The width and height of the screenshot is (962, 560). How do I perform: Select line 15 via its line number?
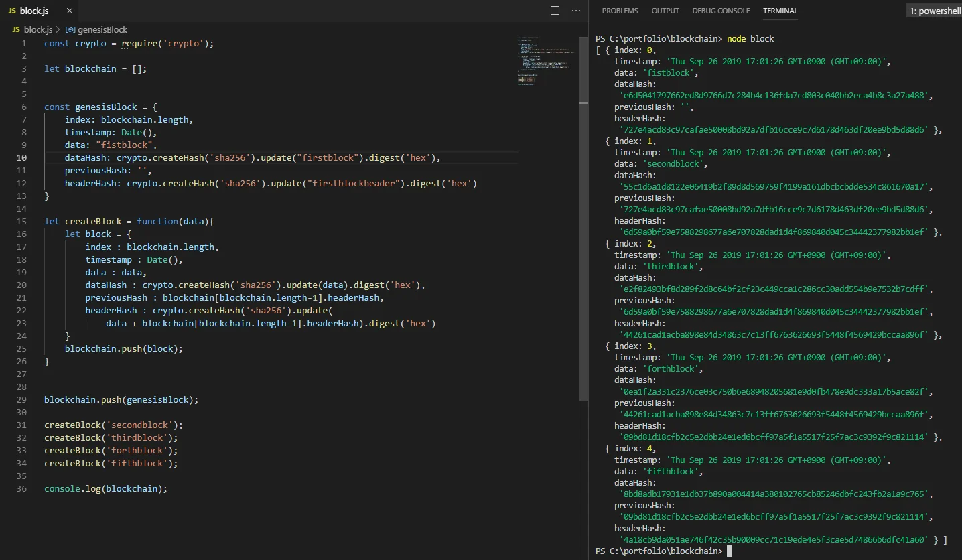pyautogui.click(x=23, y=222)
